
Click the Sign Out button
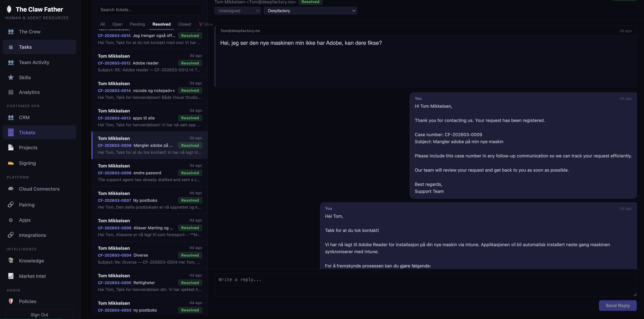[x=39, y=314]
